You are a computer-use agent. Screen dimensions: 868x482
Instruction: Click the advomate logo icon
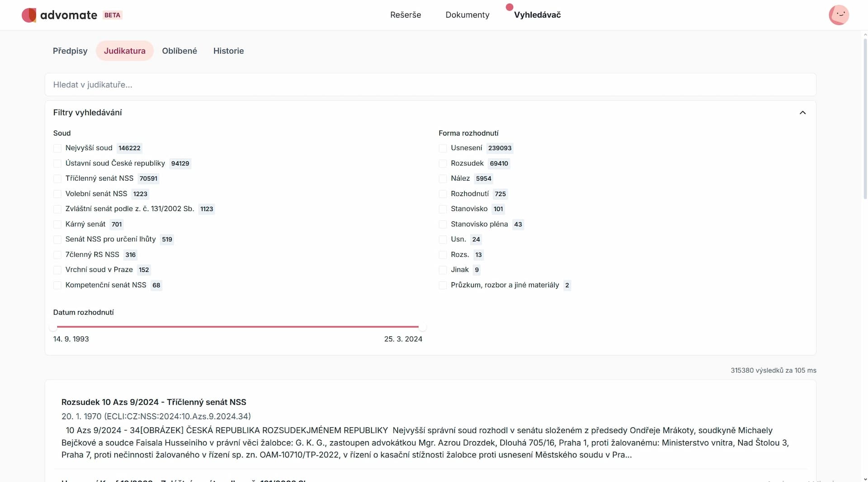click(29, 15)
